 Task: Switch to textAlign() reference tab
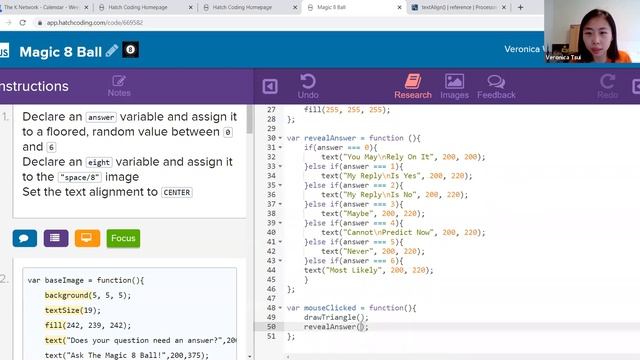pos(459,7)
